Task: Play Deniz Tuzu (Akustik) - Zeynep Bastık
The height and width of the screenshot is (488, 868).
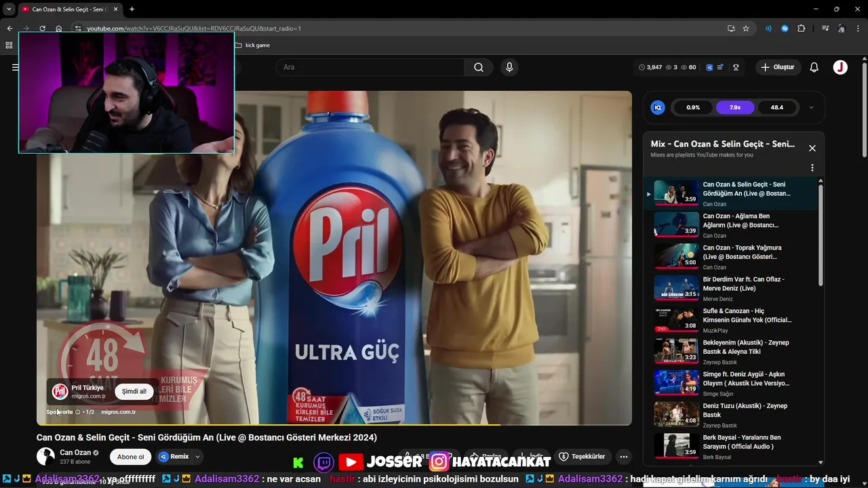Action: click(x=732, y=415)
